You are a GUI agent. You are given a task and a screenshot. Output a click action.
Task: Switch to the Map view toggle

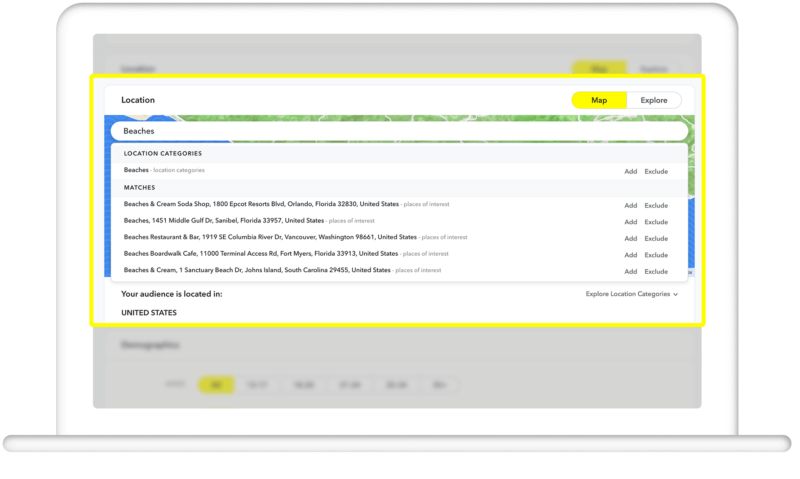click(x=599, y=100)
